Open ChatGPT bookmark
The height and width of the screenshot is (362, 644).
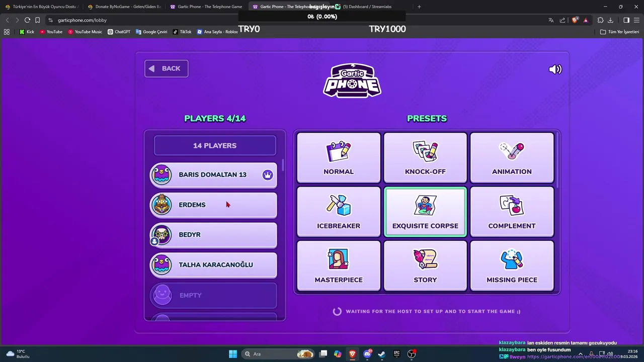pyautogui.click(x=119, y=32)
